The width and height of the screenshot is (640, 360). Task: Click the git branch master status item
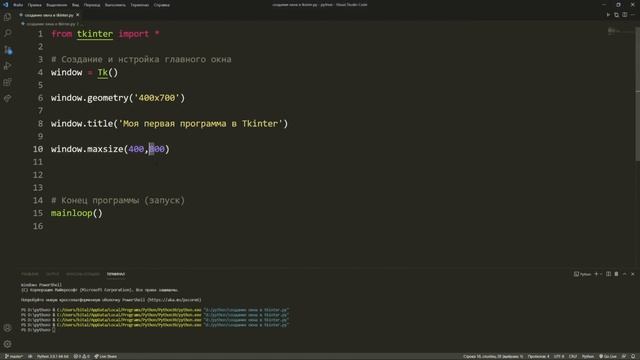coord(14,356)
